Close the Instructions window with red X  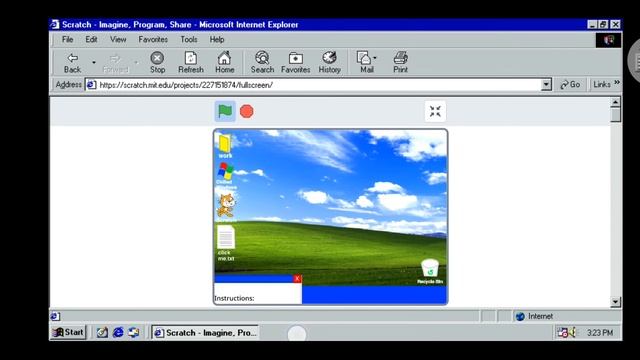pos(297,278)
